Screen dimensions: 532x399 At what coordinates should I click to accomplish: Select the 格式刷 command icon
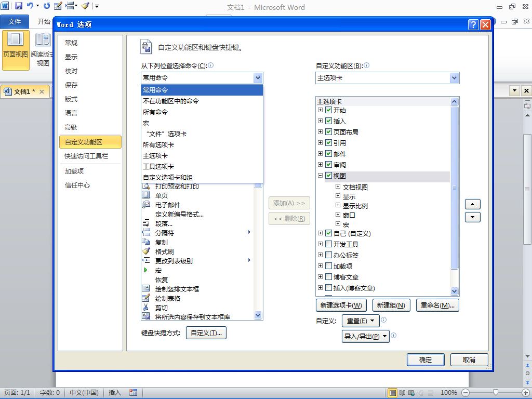[x=146, y=251]
